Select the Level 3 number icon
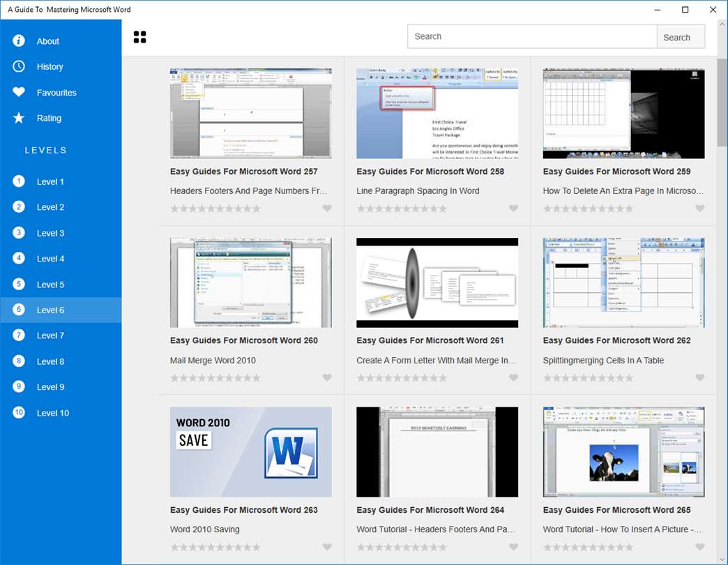The image size is (728, 565). (19, 232)
